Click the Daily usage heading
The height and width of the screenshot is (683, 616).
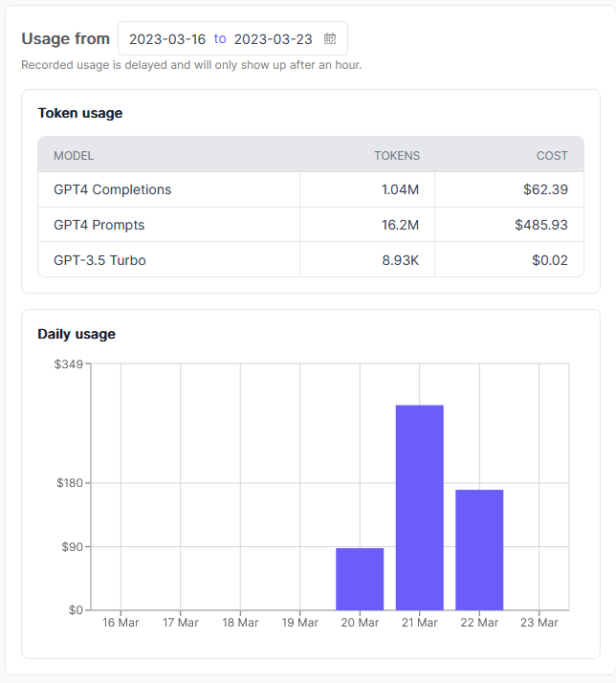click(77, 334)
